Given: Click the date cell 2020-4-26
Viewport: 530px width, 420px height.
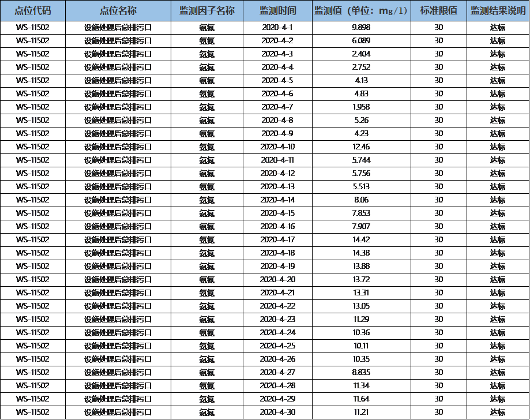Looking at the screenshot, I should 277,359.
